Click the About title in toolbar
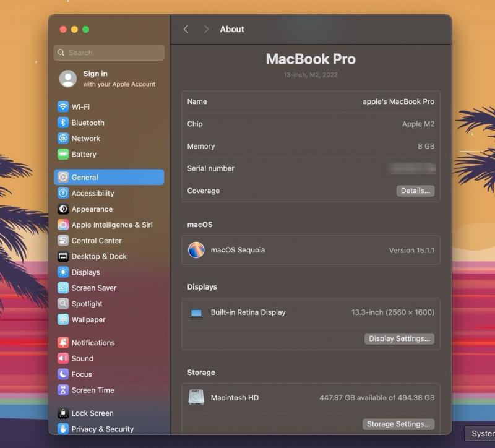Image resolution: width=495 pixels, height=448 pixels. (x=232, y=29)
